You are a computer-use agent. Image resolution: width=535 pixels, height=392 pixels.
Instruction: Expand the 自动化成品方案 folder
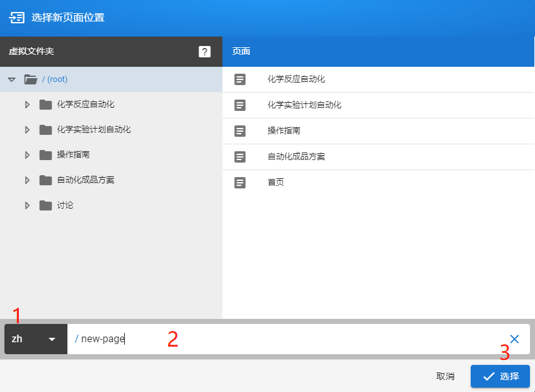27,180
